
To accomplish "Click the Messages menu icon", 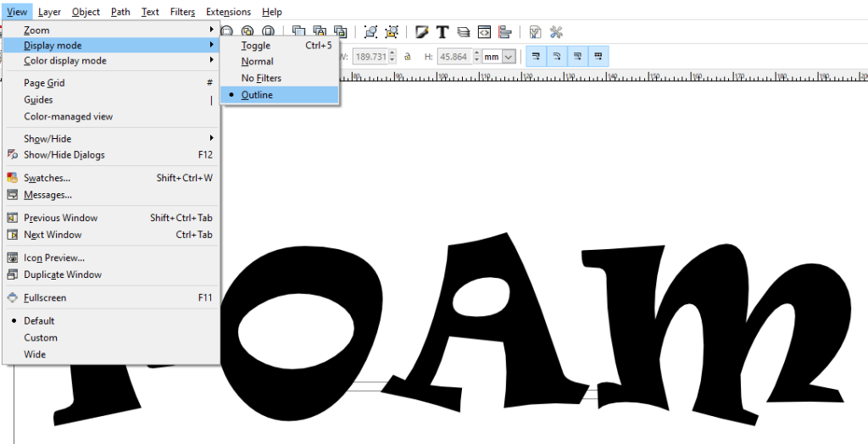I will coord(12,195).
